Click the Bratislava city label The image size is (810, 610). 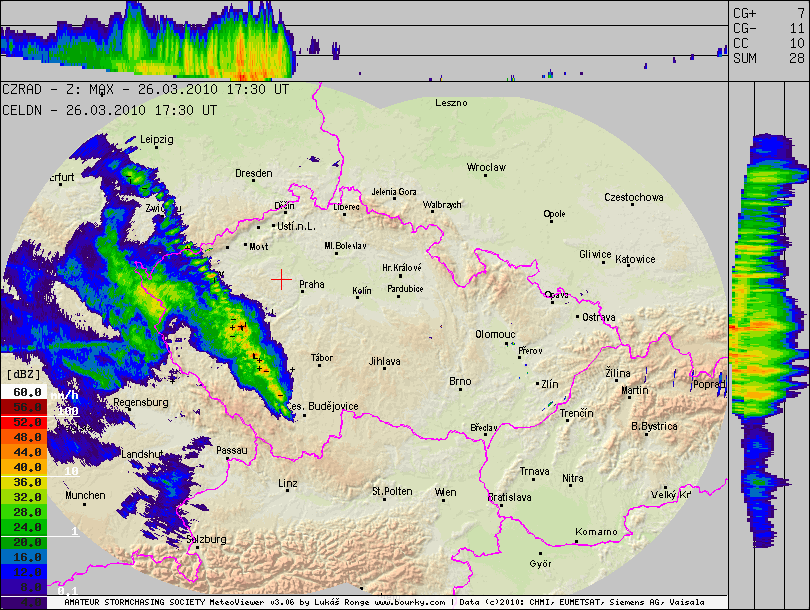(510, 497)
